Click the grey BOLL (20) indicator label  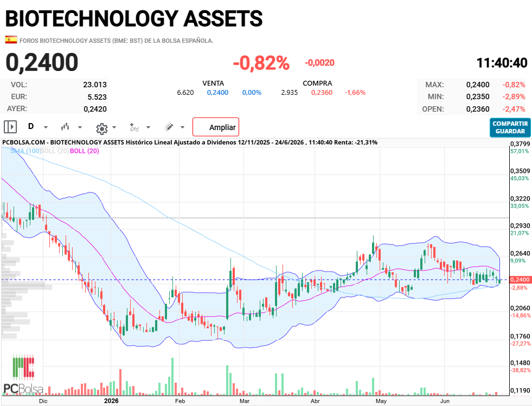pyautogui.click(x=55, y=151)
